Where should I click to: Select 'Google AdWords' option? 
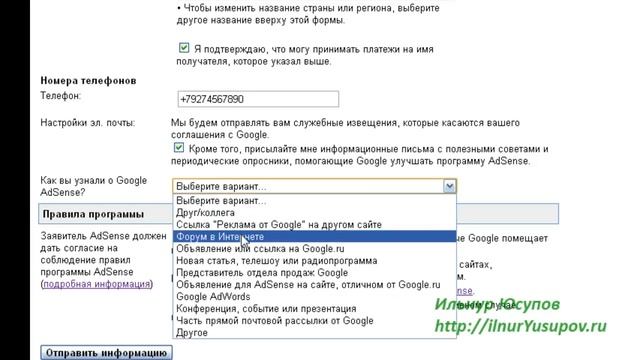pyautogui.click(x=314, y=296)
